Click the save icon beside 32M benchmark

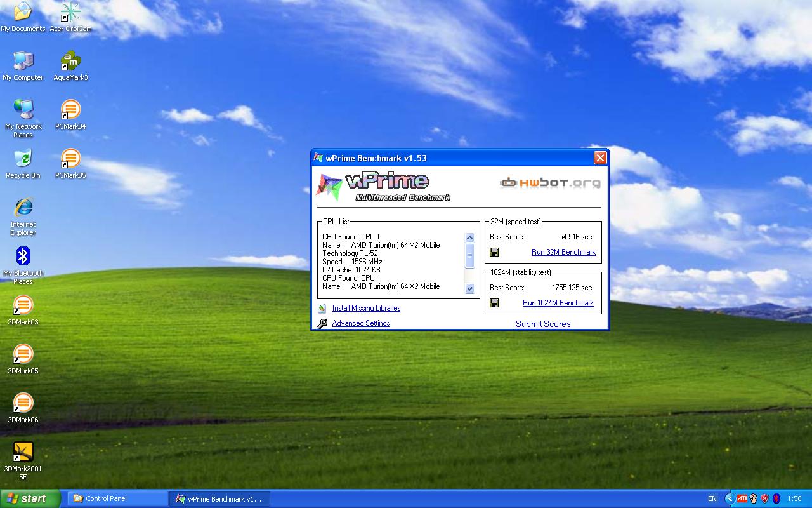pos(494,252)
